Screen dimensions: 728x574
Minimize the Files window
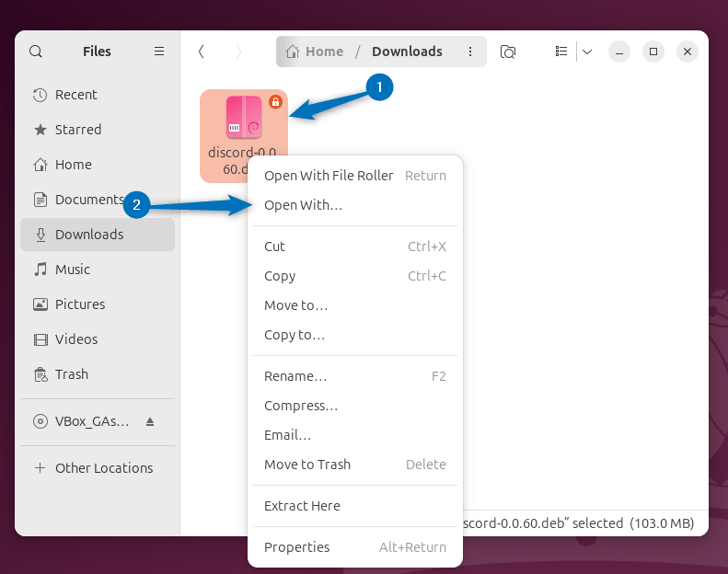(618, 51)
